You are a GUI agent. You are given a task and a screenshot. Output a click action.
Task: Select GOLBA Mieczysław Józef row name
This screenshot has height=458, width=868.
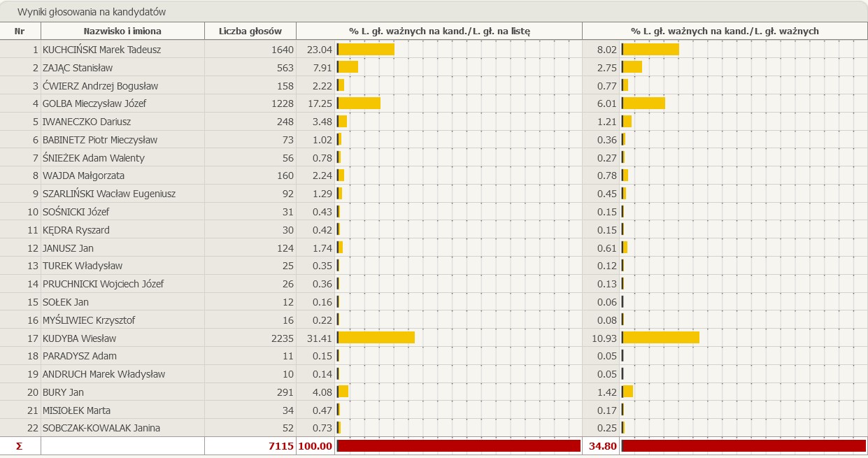point(94,103)
